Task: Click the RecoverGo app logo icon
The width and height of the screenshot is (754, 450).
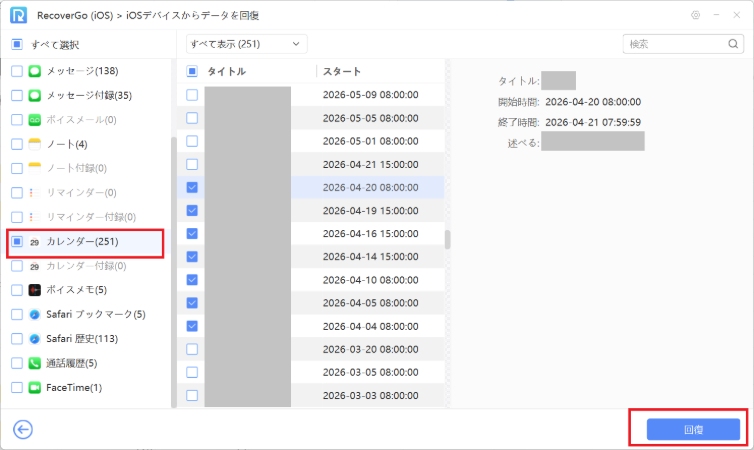Action: click(x=19, y=15)
